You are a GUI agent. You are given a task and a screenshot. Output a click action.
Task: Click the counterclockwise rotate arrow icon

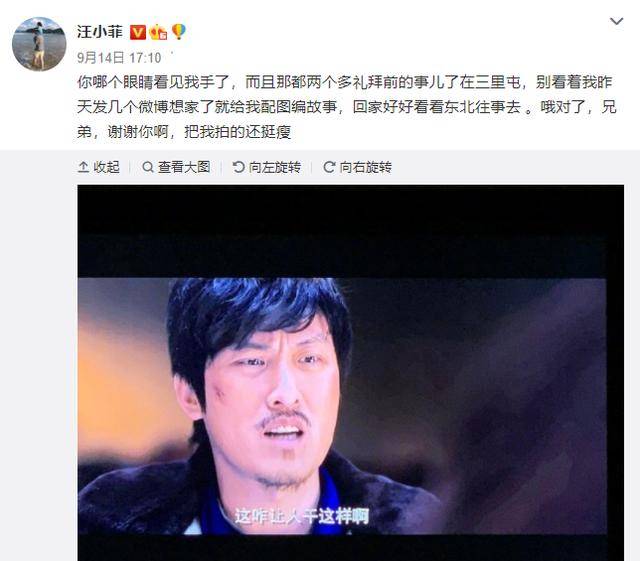coord(238,167)
